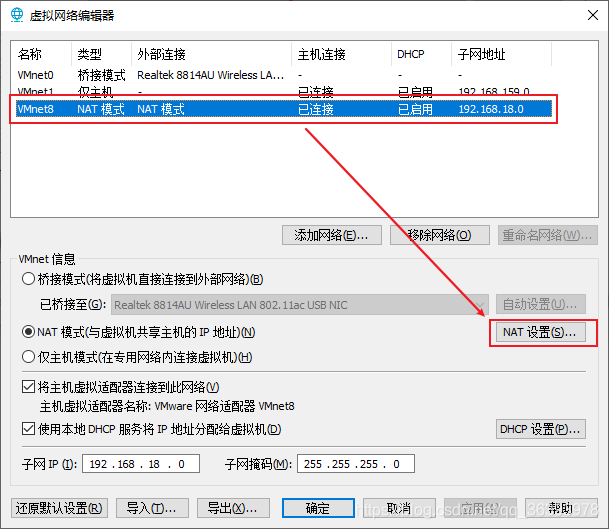Click the 类型 column header
This screenshot has height=529, width=609.
101,54
